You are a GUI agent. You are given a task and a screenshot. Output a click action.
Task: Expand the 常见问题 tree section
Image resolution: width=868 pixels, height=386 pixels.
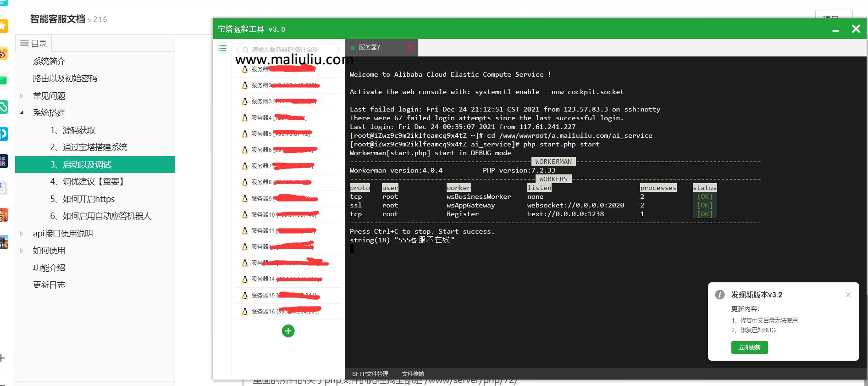tap(22, 96)
